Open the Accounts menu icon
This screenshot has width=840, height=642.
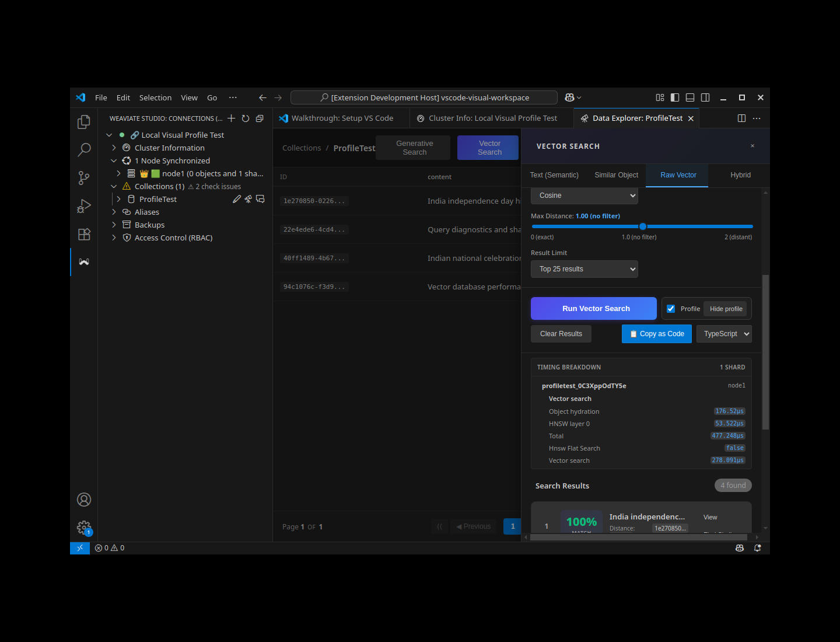(x=84, y=500)
